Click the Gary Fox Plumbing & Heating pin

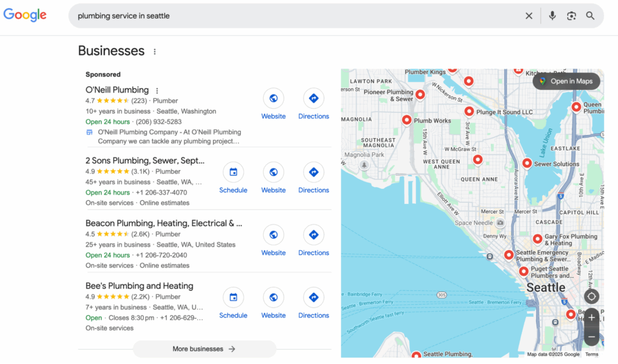[x=538, y=239]
